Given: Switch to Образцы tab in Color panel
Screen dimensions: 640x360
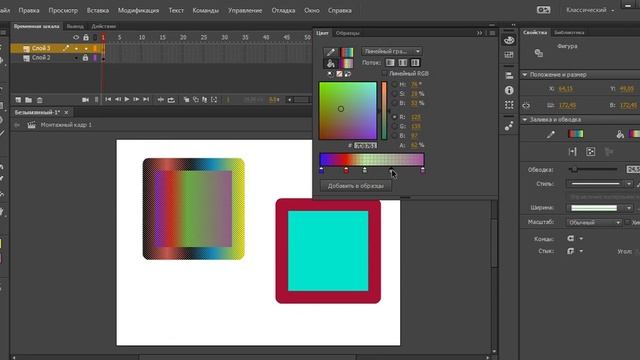Looking at the screenshot, I should [x=347, y=33].
